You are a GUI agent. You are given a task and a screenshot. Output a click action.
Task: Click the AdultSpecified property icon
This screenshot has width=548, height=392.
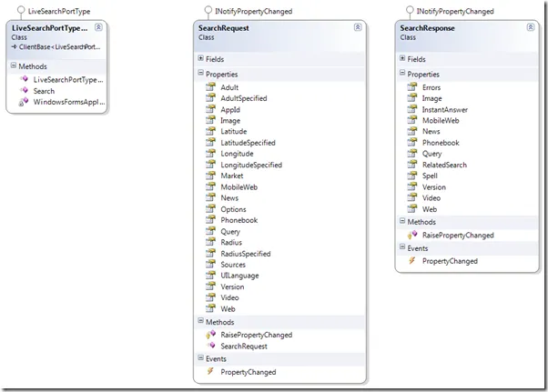[210, 97]
